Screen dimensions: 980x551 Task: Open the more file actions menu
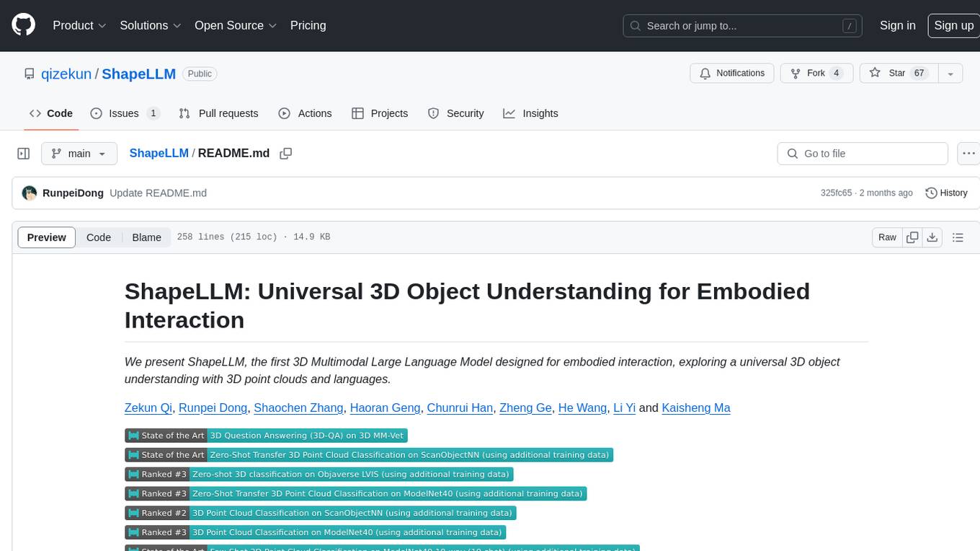[x=968, y=154]
